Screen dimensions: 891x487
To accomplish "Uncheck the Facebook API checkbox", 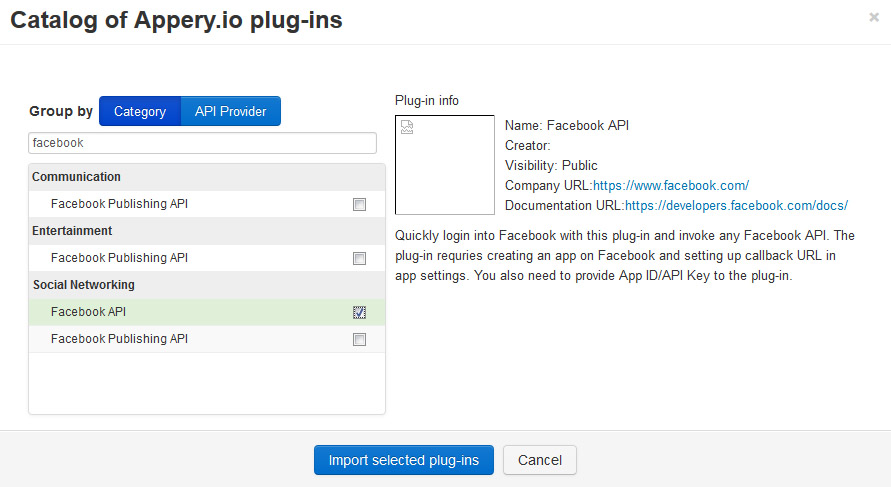I will pyautogui.click(x=359, y=313).
